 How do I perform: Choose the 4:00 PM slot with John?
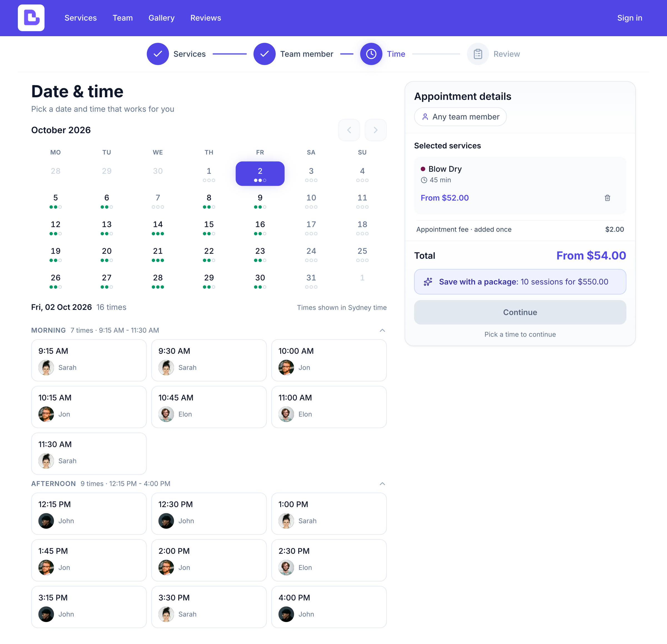pyautogui.click(x=329, y=607)
